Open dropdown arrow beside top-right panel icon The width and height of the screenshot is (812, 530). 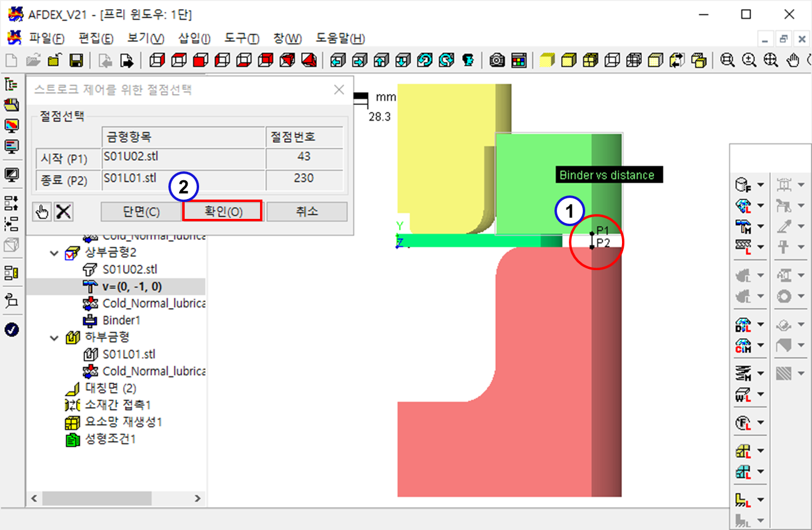(x=761, y=185)
